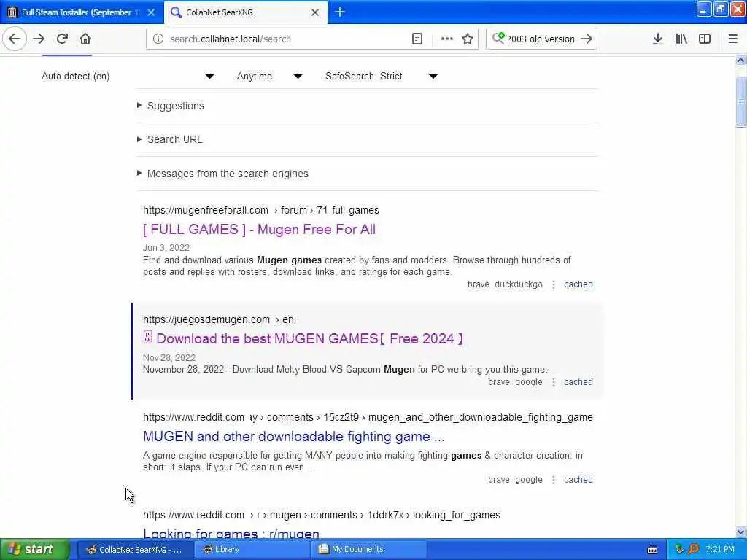Open the SafeSearch: Strict dropdown
The height and width of the screenshot is (560, 747).
tap(382, 76)
